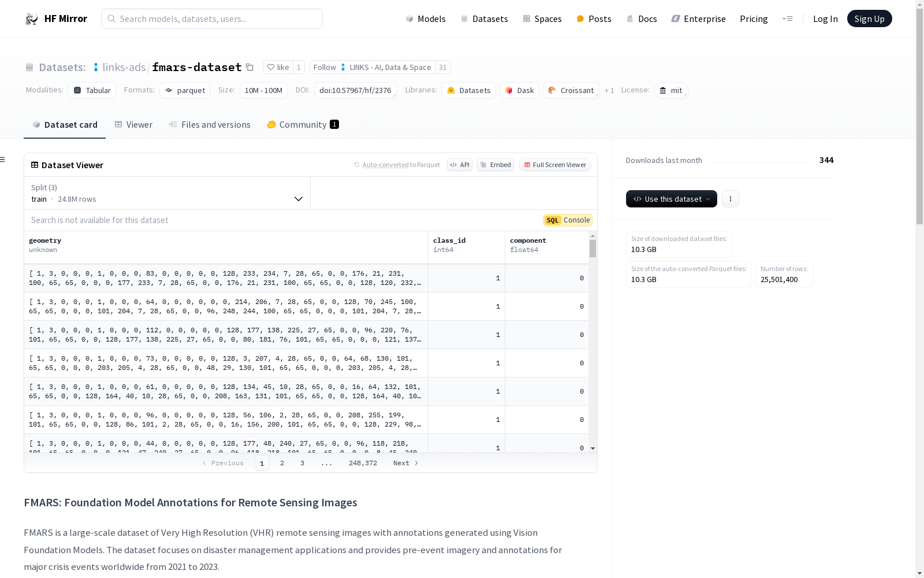Click the table scrollbar down arrow

pyautogui.click(x=593, y=449)
